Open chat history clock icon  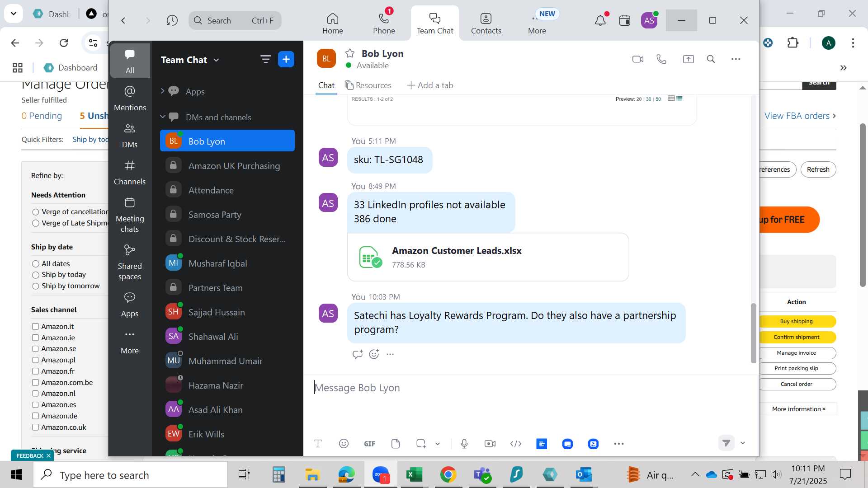[x=172, y=20]
